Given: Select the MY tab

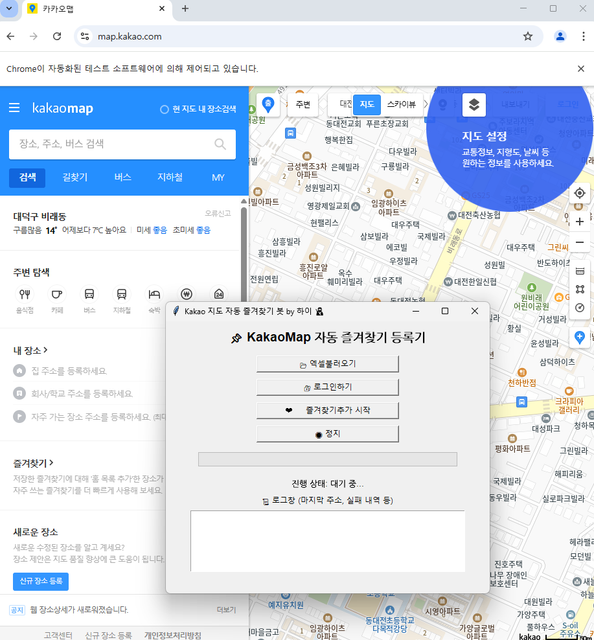Looking at the screenshot, I should pos(218,178).
